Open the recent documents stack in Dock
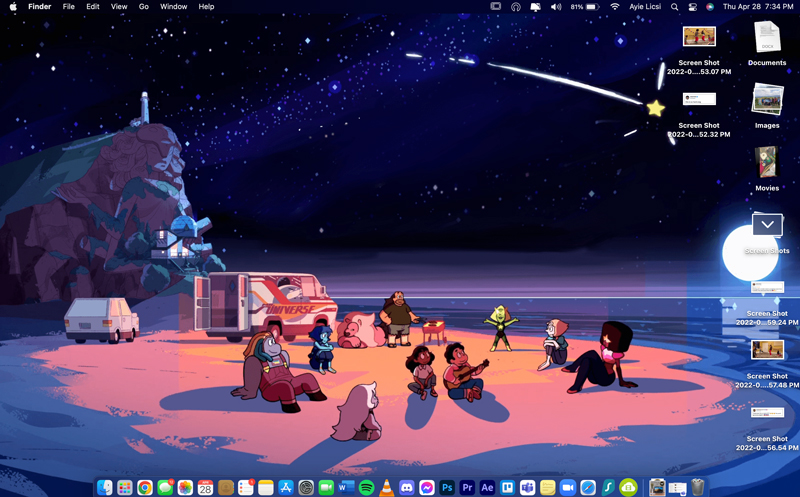The width and height of the screenshot is (800, 497). click(x=677, y=487)
